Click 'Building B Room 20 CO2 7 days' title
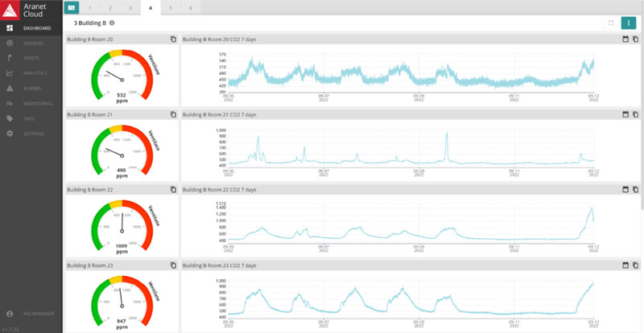This screenshot has height=333, width=644. coord(219,39)
